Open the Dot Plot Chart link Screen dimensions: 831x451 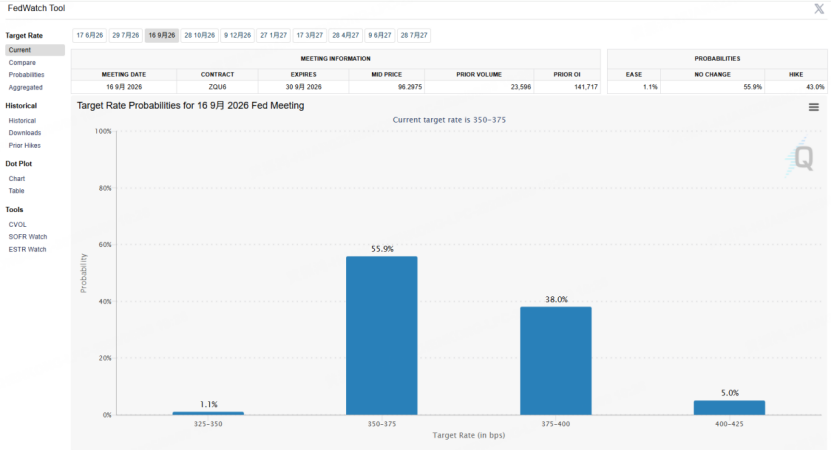[x=17, y=179]
